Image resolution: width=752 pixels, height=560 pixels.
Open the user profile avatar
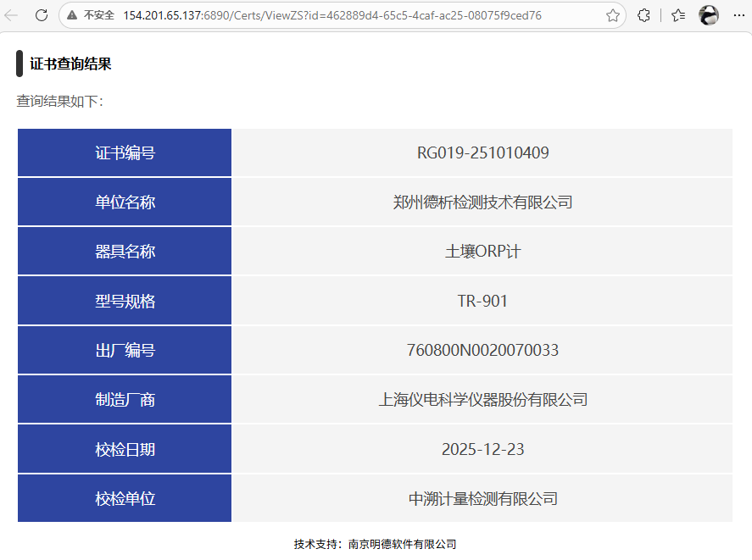click(709, 15)
